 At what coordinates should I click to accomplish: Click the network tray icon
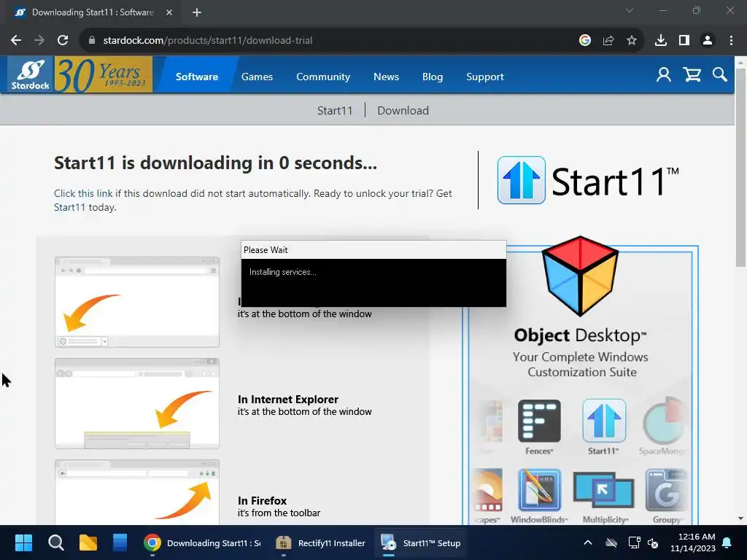(635, 542)
